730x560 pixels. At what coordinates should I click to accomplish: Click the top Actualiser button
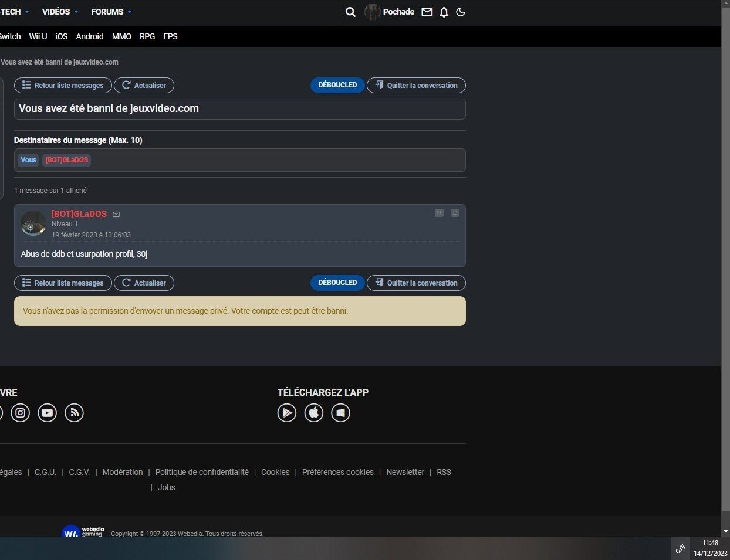[x=144, y=85]
